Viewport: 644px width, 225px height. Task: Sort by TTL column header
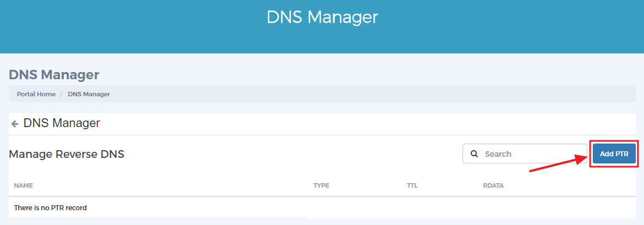(412, 185)
